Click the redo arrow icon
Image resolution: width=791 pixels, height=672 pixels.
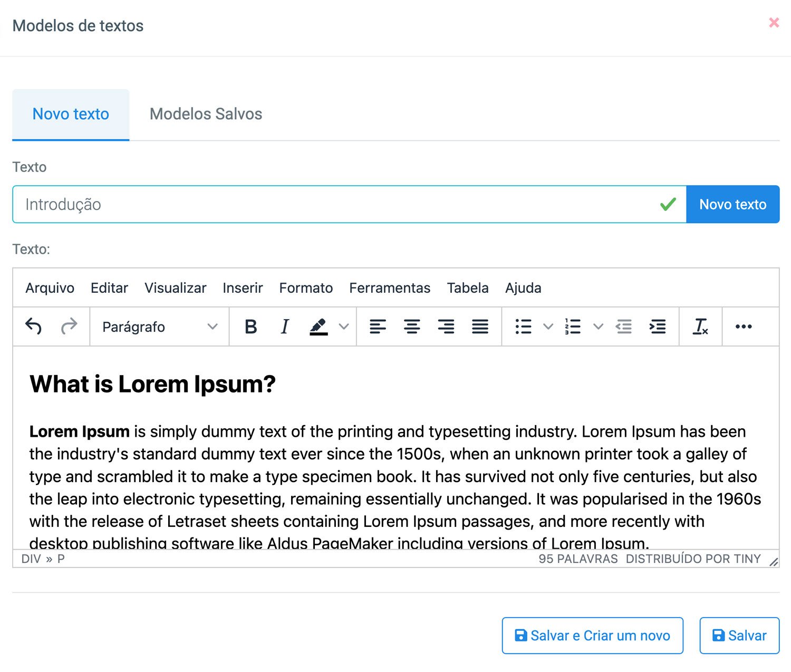coord(69,327)
